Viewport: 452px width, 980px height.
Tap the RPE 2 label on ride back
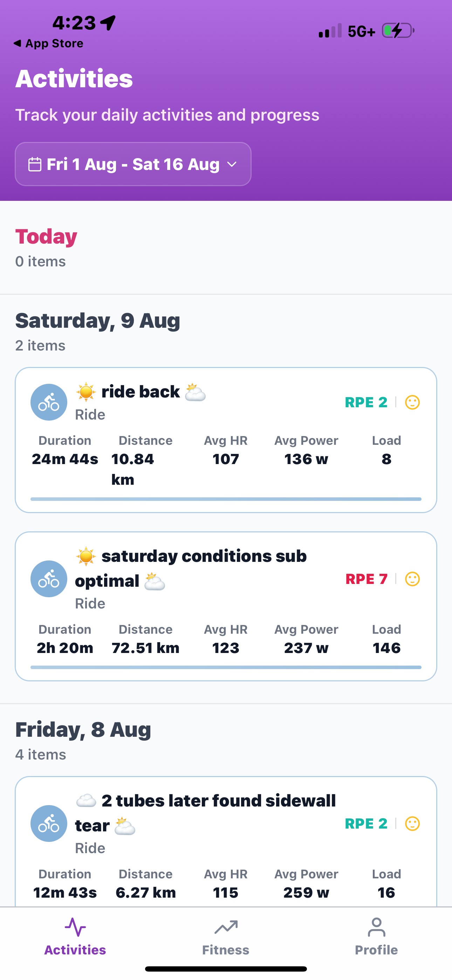point(366,402)
